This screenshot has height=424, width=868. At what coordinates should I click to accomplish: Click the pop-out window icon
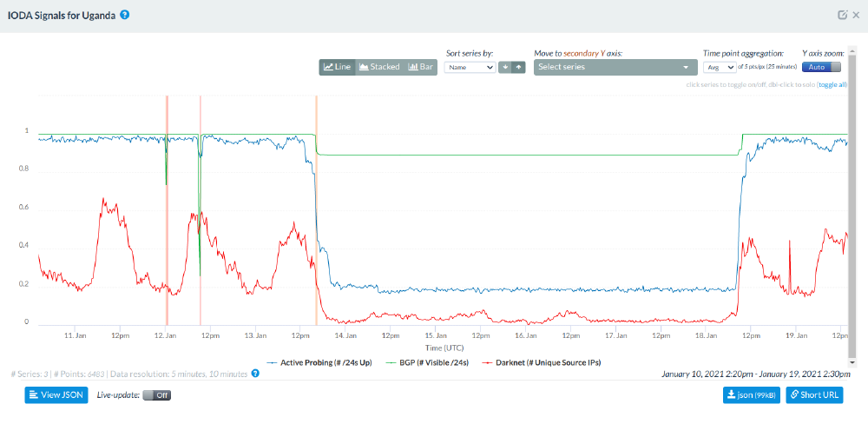coord(841,16)
